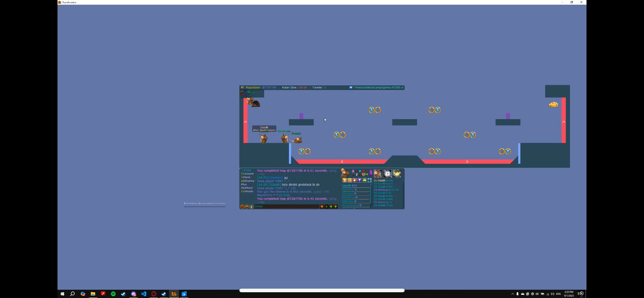Open Visual Studio Code from the taskbar
Image resolution: width=644 pixels, height=298 pixels.
[144, 294]
